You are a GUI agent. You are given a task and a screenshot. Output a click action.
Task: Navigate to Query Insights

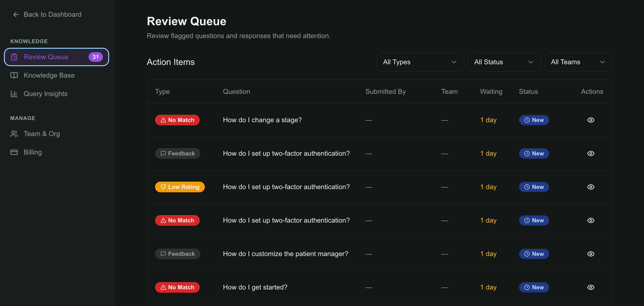[46, 94]
